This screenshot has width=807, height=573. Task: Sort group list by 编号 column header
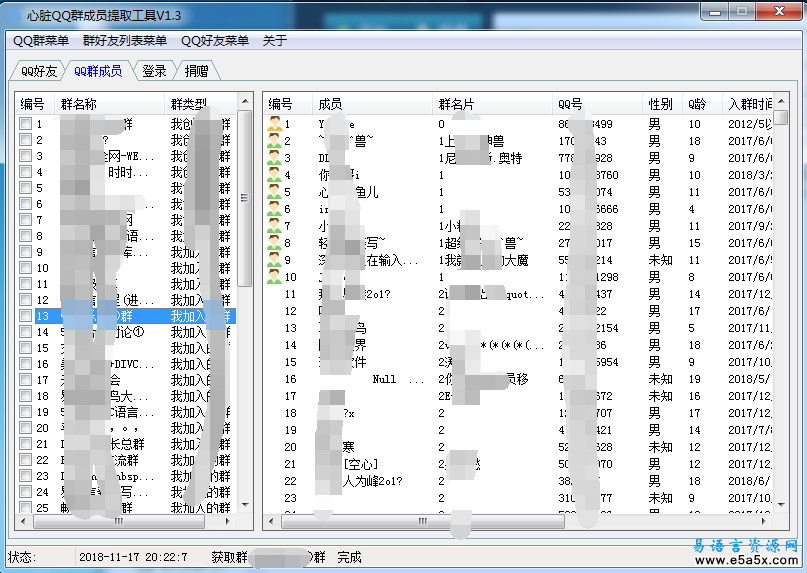[34, 104]
